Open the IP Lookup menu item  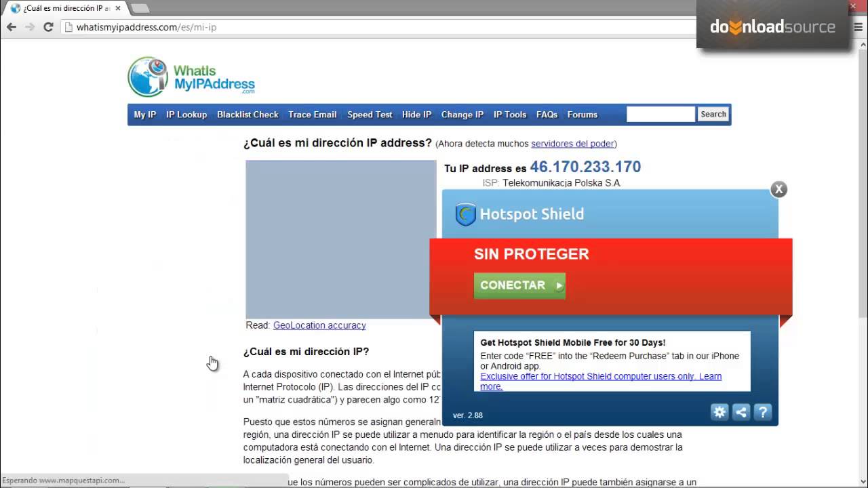pyautogui.click(x=186, y=115)
